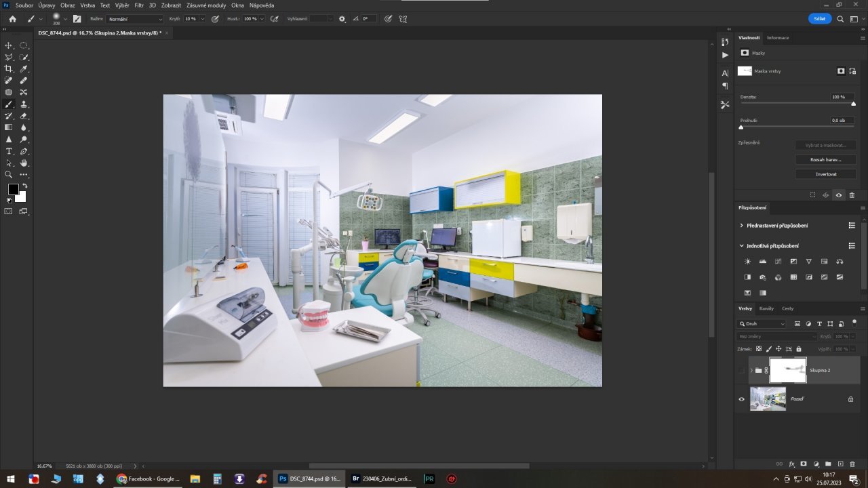
Task: Toggle pressure for opacity button
Action: click(x=215, y=19)
